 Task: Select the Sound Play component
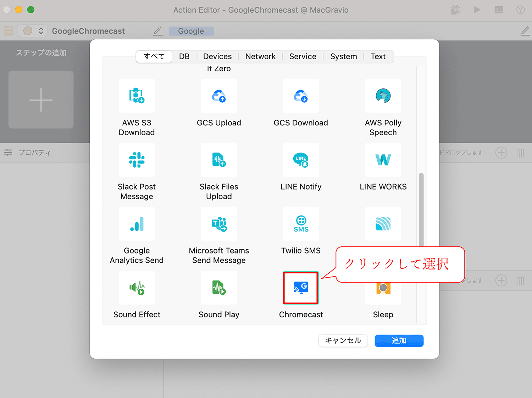tap(219, 288)
